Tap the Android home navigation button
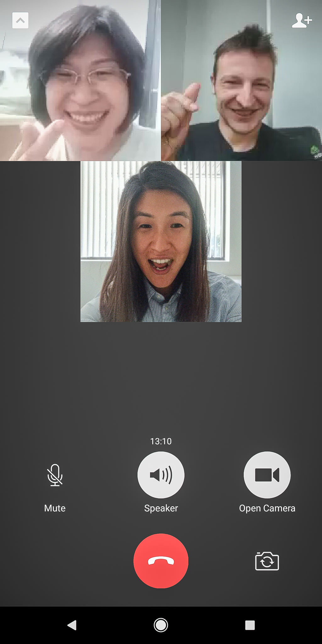This screenshot has width=322, height=644. (161, 625)
